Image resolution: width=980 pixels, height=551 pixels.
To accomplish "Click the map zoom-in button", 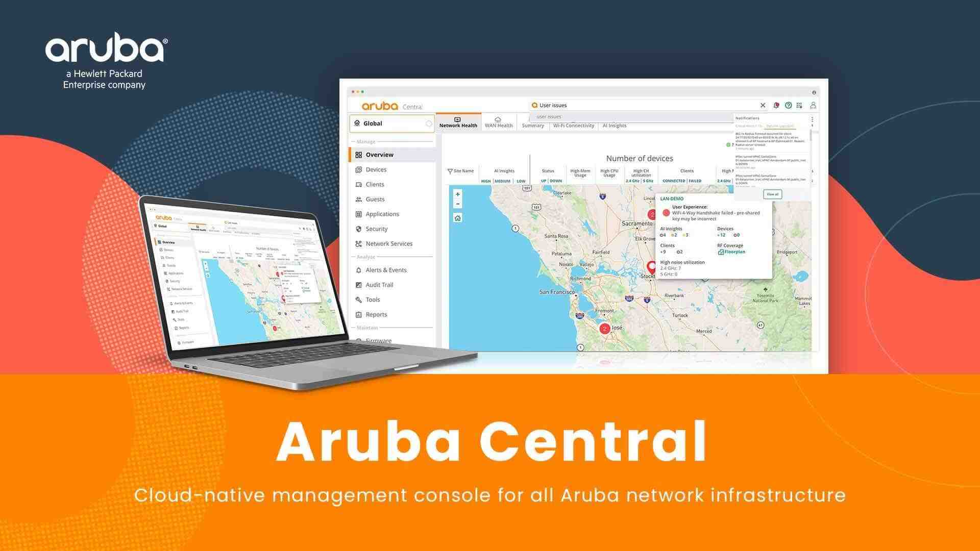I will point(457,194).
